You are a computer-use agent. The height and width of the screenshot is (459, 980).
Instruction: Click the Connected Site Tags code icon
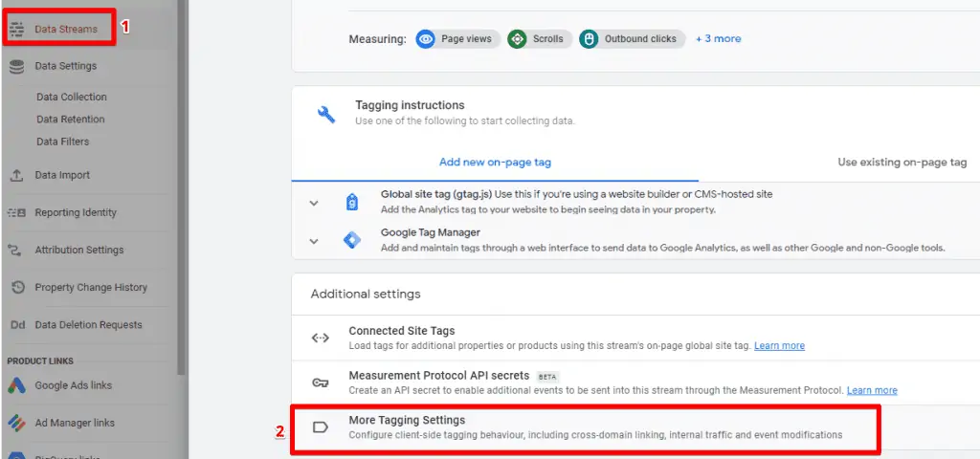coord(320,338)
